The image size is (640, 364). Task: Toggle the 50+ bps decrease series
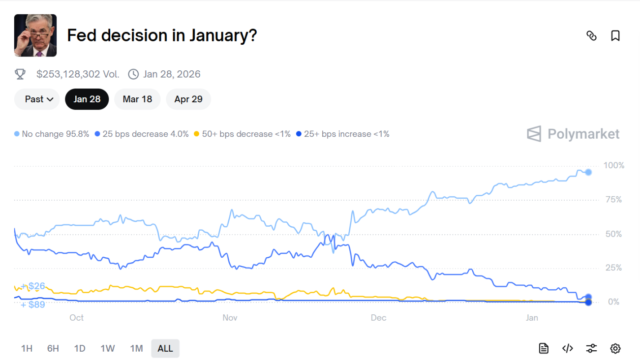pyautogui.click(x=243, y=134)
